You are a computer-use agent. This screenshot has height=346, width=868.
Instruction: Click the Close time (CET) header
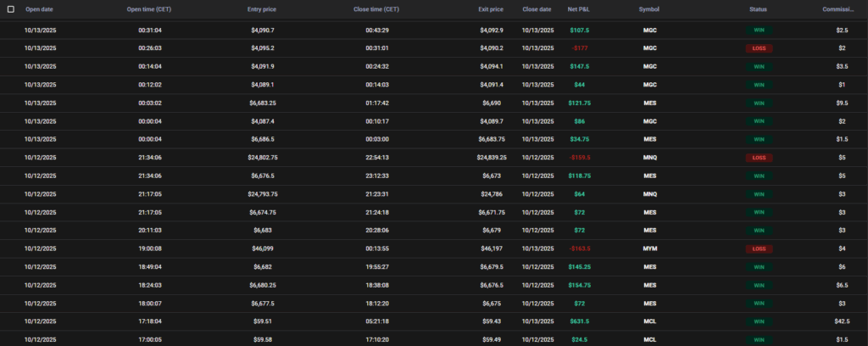376,9
